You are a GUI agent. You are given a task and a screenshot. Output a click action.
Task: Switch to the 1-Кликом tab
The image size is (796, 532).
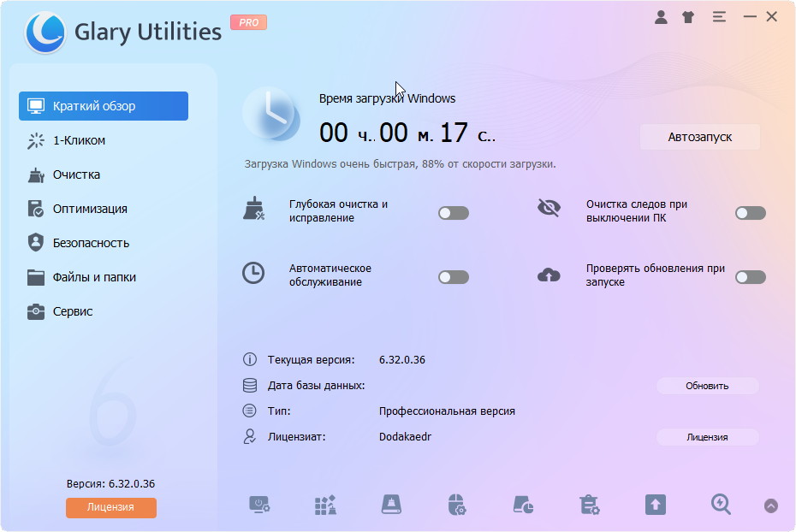pos(79,140)
